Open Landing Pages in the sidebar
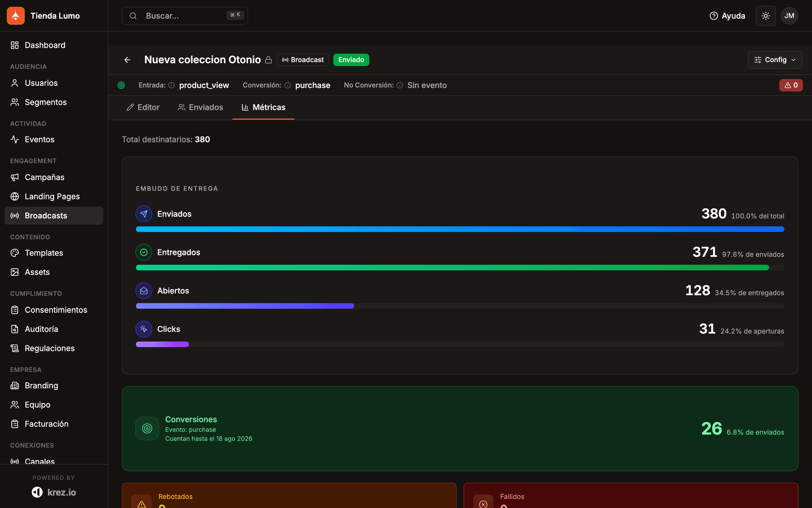This screenshot has width=812, height=508. (54, 197)
